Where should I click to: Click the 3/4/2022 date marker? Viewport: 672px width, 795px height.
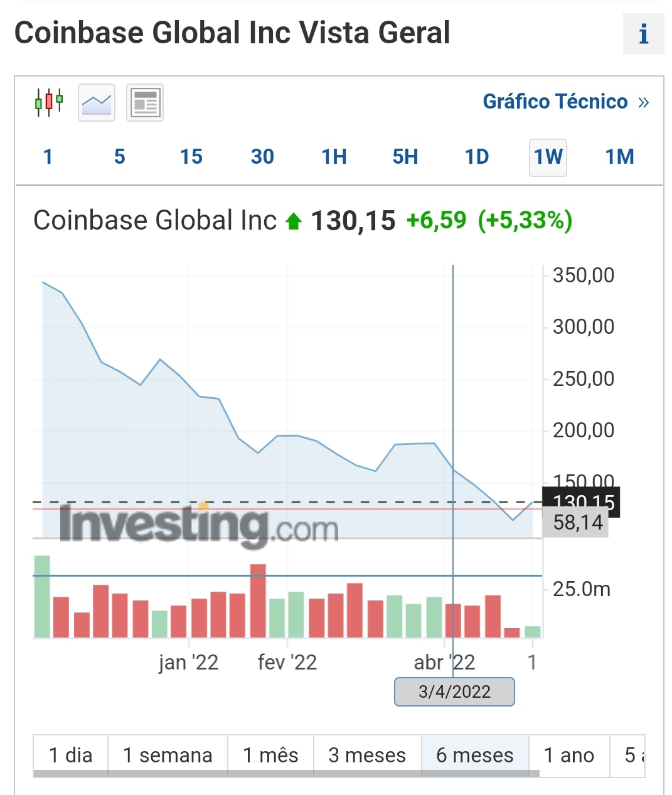tap(454, 691)
